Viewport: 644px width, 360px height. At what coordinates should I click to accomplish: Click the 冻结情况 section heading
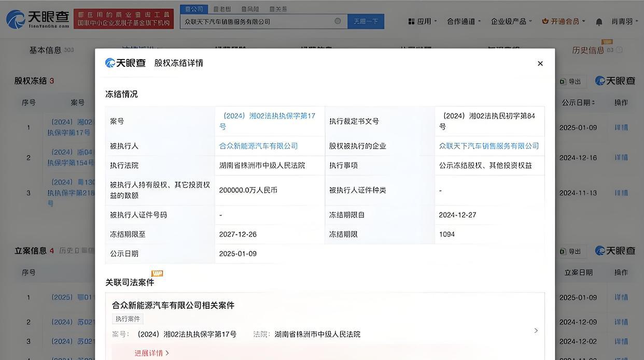(121, 94)
